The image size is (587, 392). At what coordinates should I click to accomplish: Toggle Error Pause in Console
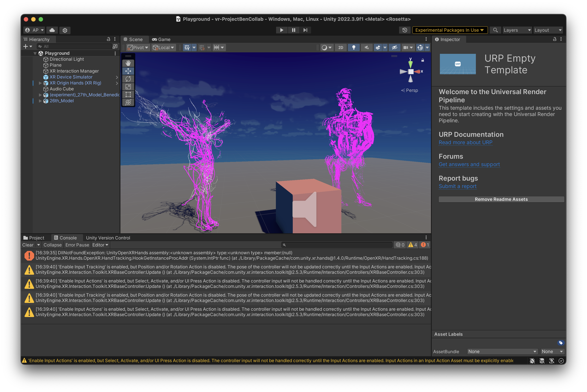[x=77, y=245]
